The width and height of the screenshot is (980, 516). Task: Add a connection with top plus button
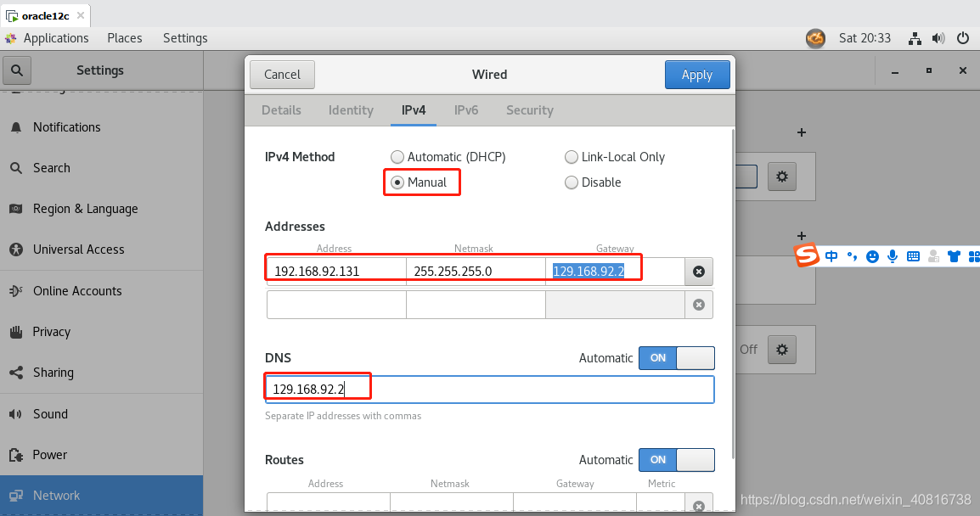tap(802, 132)
